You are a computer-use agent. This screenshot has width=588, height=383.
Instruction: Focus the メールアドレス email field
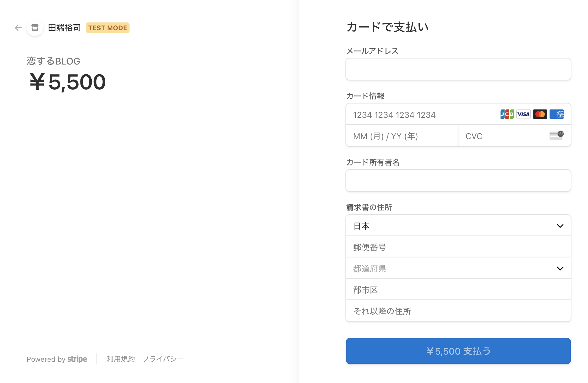point(458,69)
